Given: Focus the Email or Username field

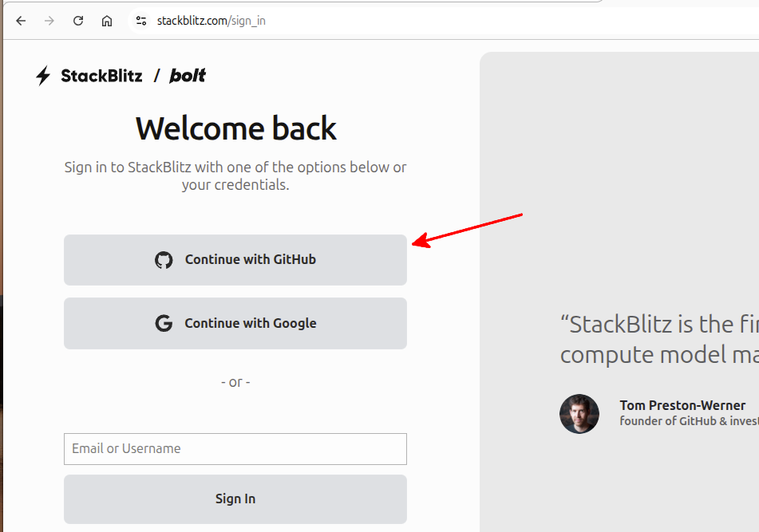Looking at the screenshot, I should tap(235, 448).
